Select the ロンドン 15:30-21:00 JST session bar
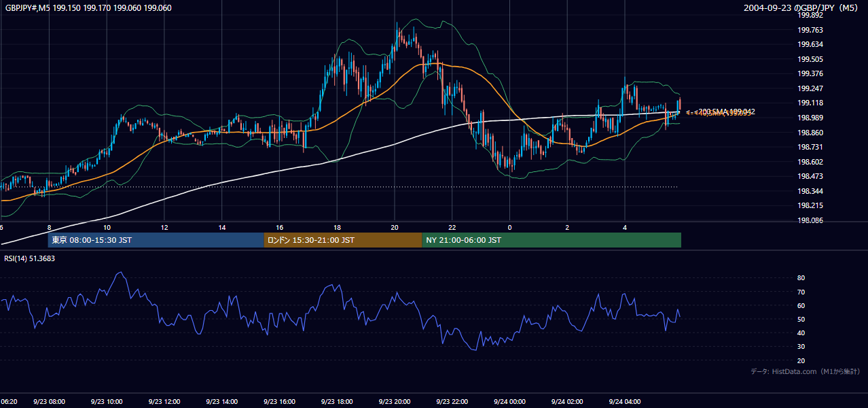 tap(343, 240)
